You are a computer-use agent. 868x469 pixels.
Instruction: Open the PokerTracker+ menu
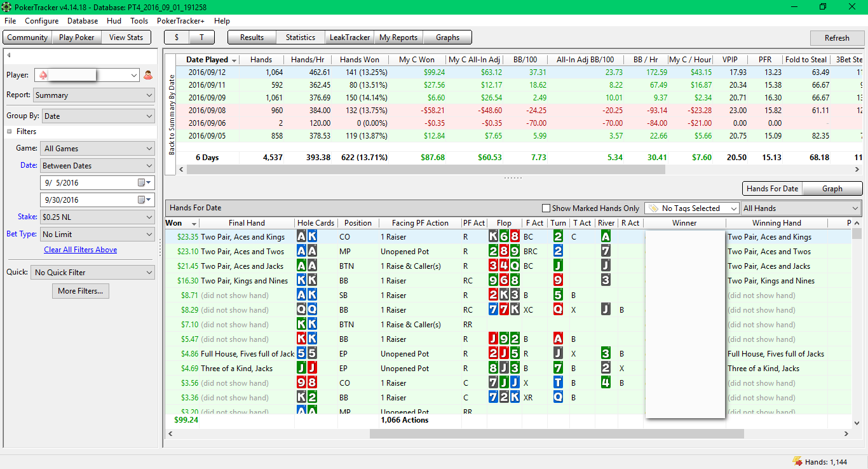pos(181,21)
